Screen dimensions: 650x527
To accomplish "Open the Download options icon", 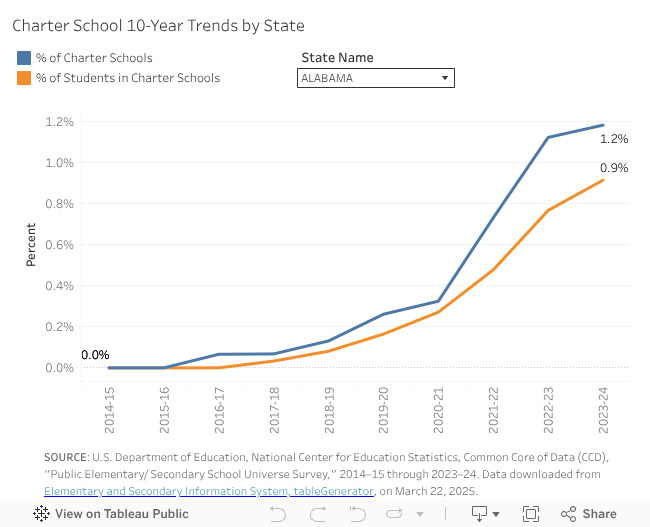I will click(480, 514).
